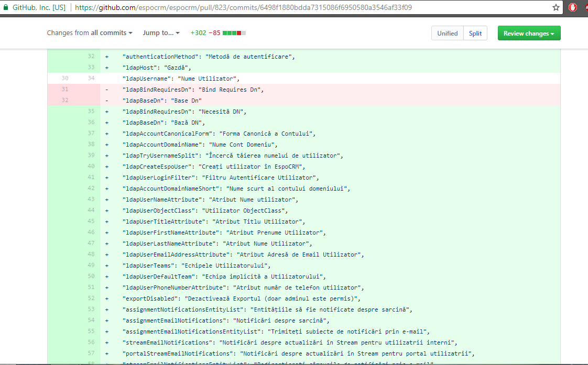Click the "ldapUserFirstNameAttribute" code line
588x365 pixels.
click(224, 233)
